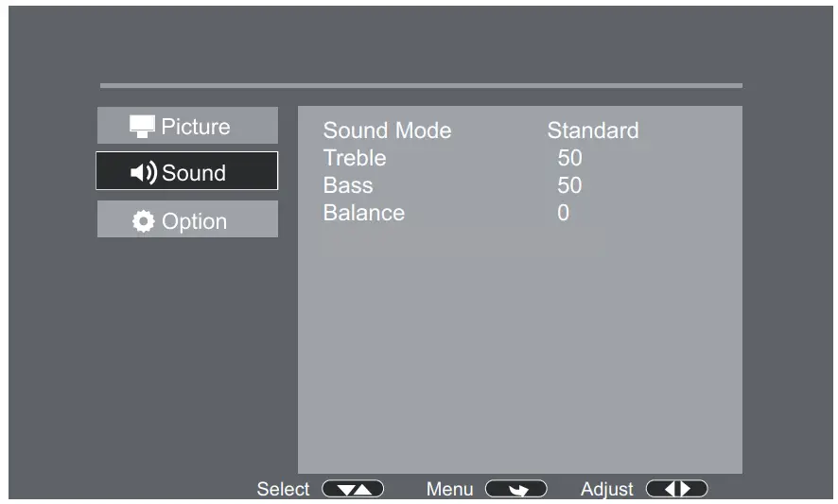Image resolution: width=838 pixels, height=504 pixels.
Task: Choose the Bass setting label
Action: [348, 185]
